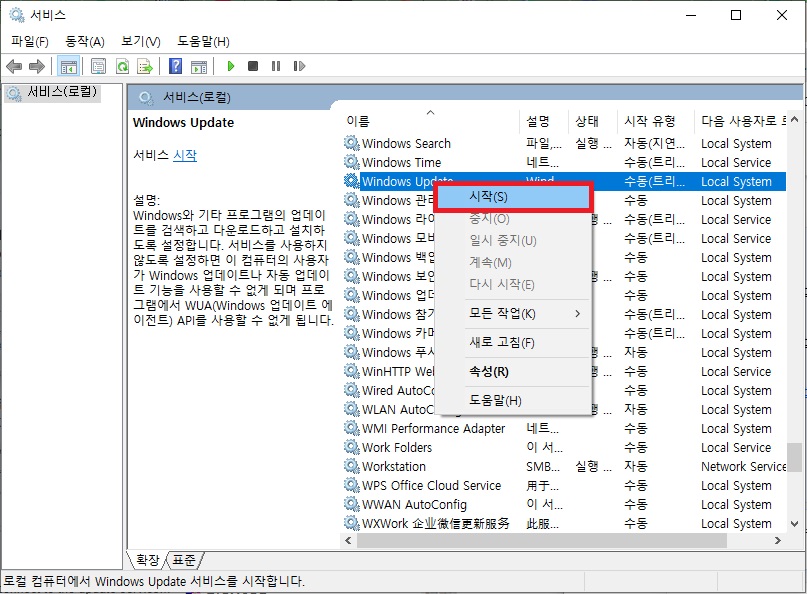Select the Work Folders row
This screenshot has height=594, width=807.
[564, 447]
